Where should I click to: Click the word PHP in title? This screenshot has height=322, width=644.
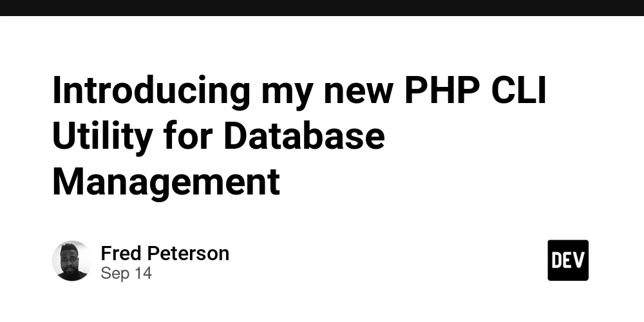442,90
